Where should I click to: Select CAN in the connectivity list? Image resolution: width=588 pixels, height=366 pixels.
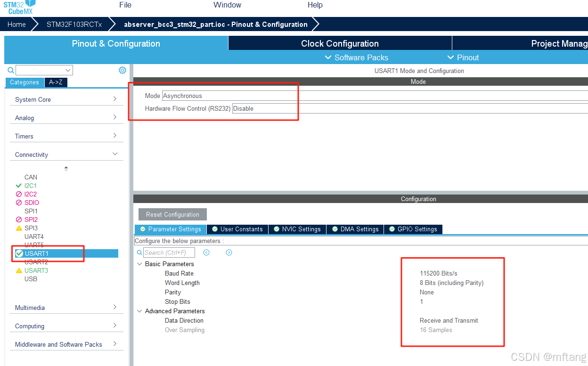click(x=31, y=177)
